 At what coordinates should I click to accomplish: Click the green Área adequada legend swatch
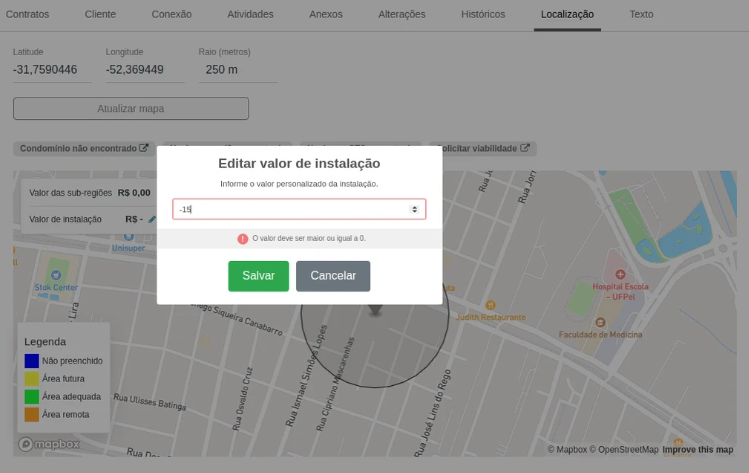[32, 397]
